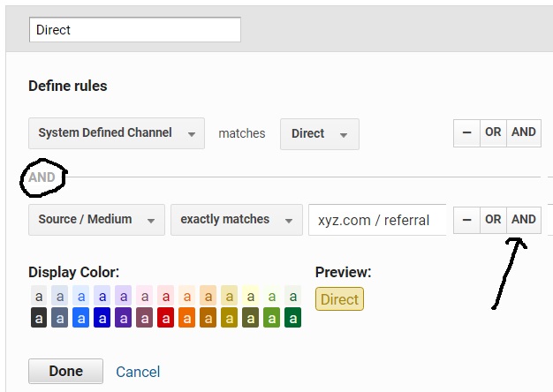553x392 pixels.
Task: Select the bright blue display color swatch
Action: coord(80,318)
